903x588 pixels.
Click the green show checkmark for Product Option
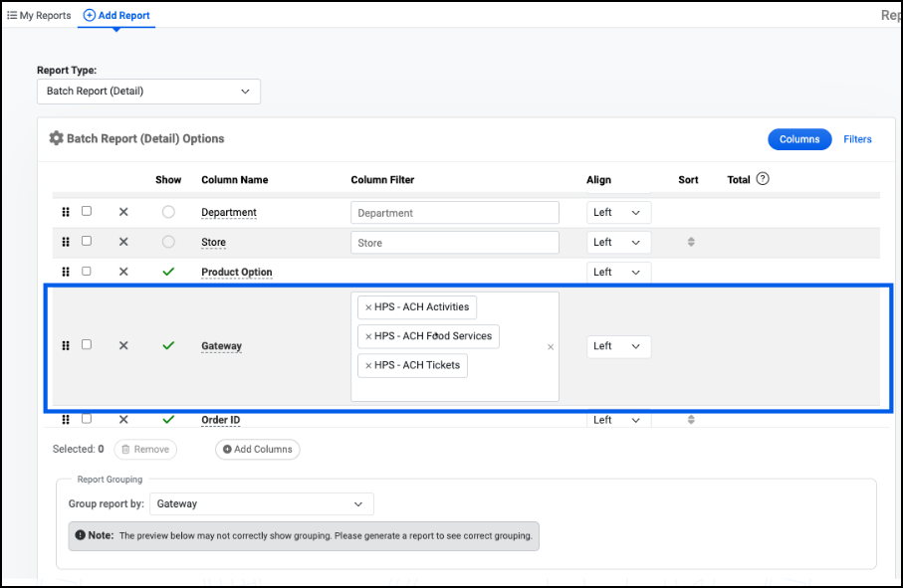[x=168, y=272]
